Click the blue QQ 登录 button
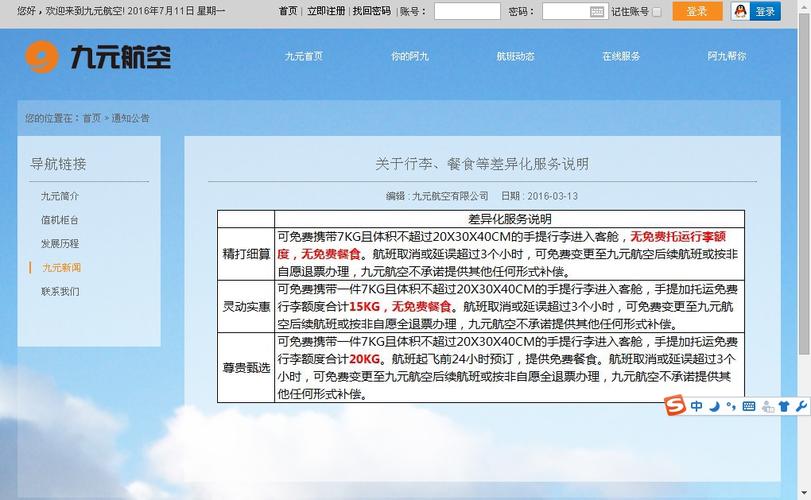 pos(764,11)
